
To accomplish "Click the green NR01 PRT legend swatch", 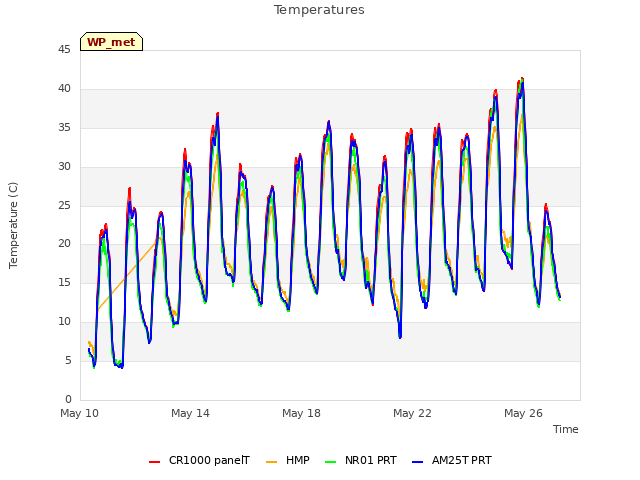I will click(331, 462).
